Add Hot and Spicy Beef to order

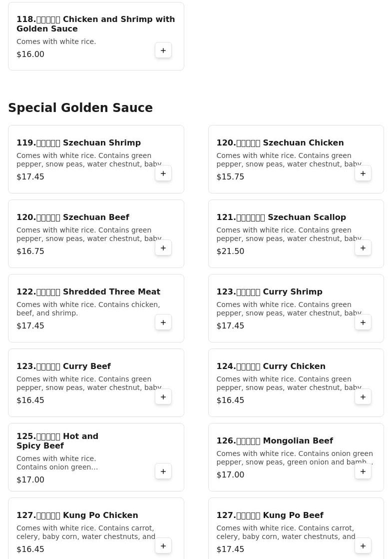[x=163, y=471]
